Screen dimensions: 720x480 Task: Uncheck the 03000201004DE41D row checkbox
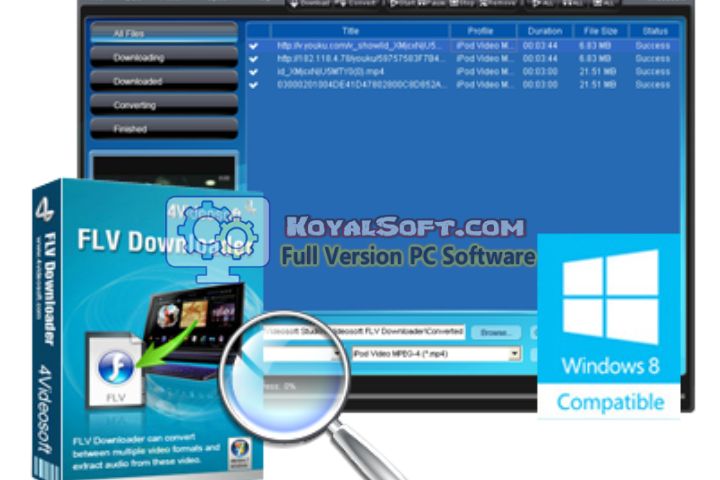[x=253, y=85]
